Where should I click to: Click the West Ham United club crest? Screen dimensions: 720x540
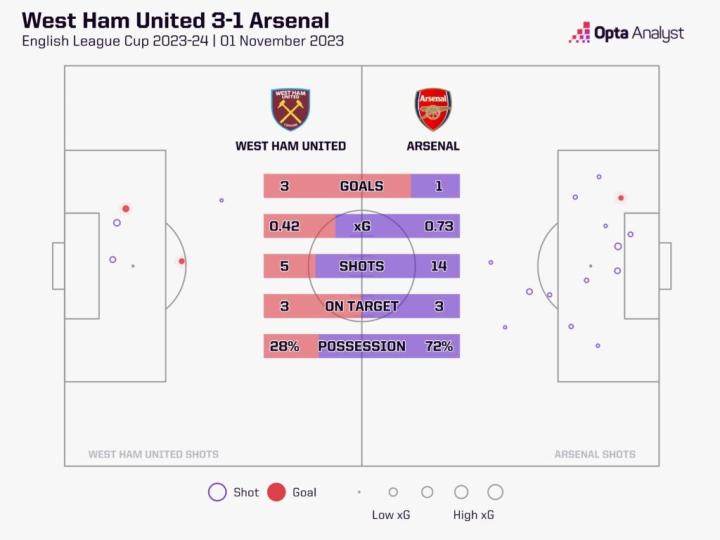tap(290, 109)
